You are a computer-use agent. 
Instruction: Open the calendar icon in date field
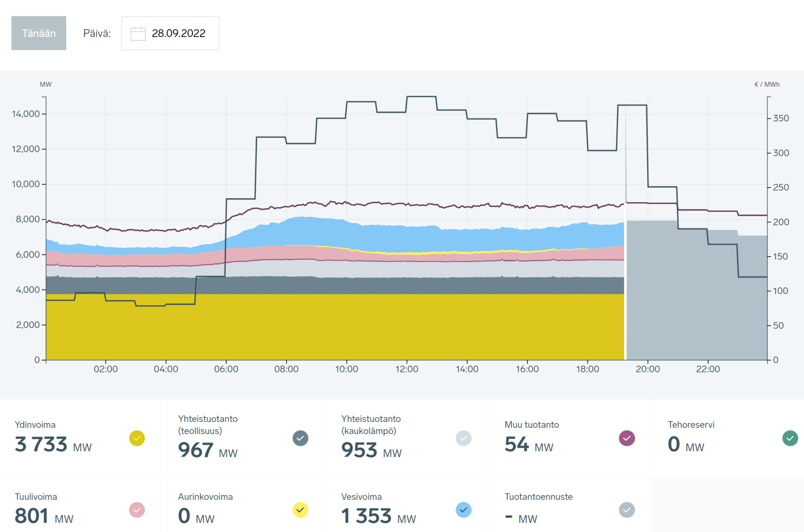point(138,34)
